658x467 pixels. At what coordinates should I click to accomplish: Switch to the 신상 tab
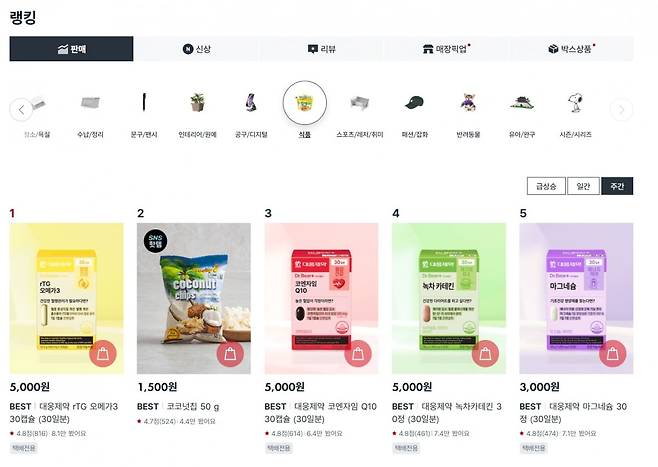tap(196, 49)
